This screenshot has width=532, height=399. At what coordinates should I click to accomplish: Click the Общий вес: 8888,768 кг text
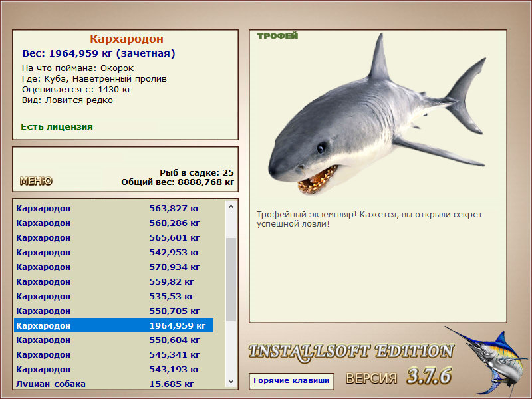(178, 182)
